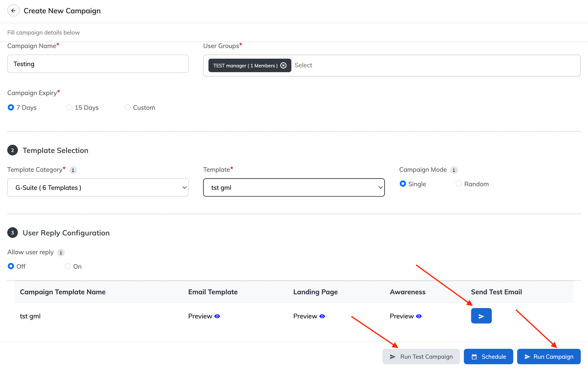Open the Awareness preview eye icon

tap(419, 316)
